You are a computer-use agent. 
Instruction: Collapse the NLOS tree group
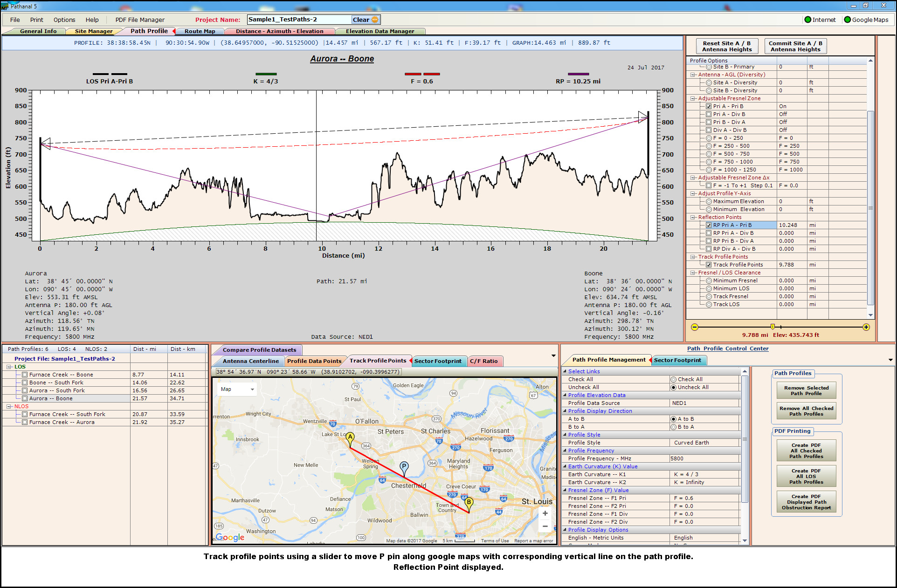point(9,406)
